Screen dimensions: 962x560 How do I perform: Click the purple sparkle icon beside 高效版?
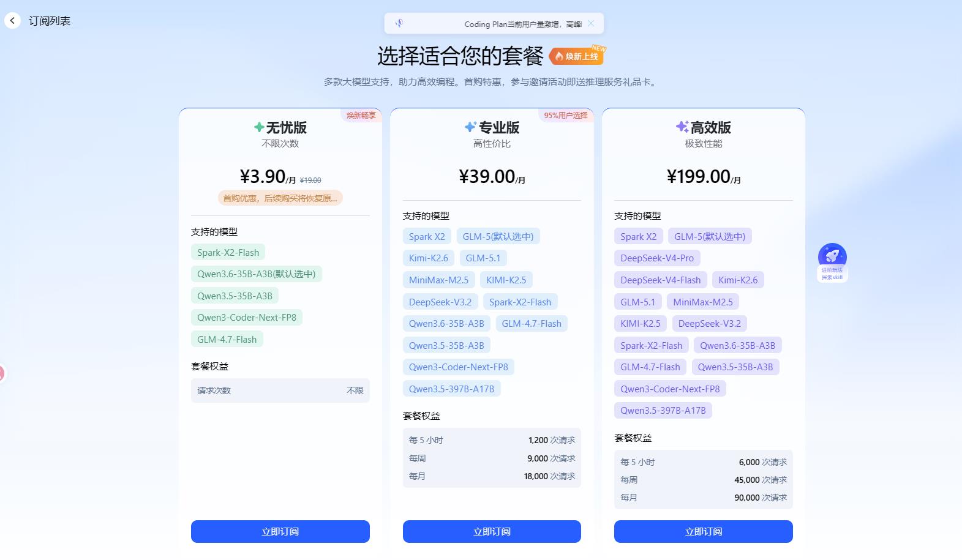coord(682,127)
